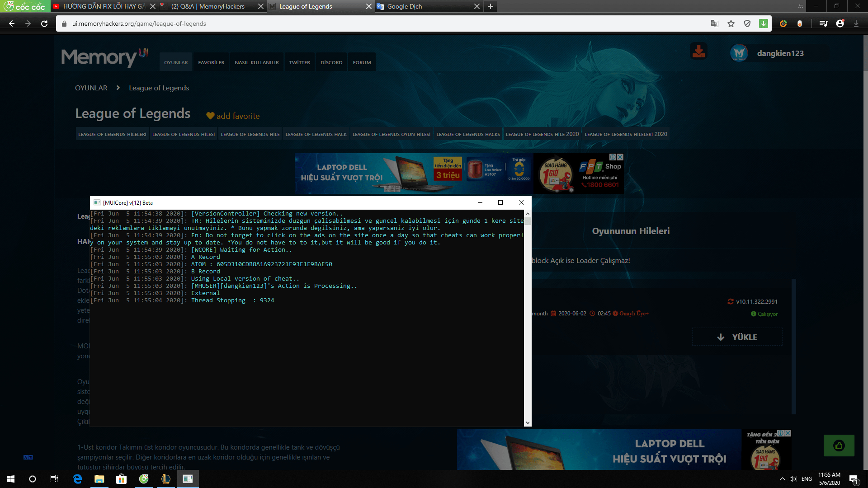The image size is (868, 488).
Task: Reload the current page
Action: pyautogui.click(x=44, y=23)
